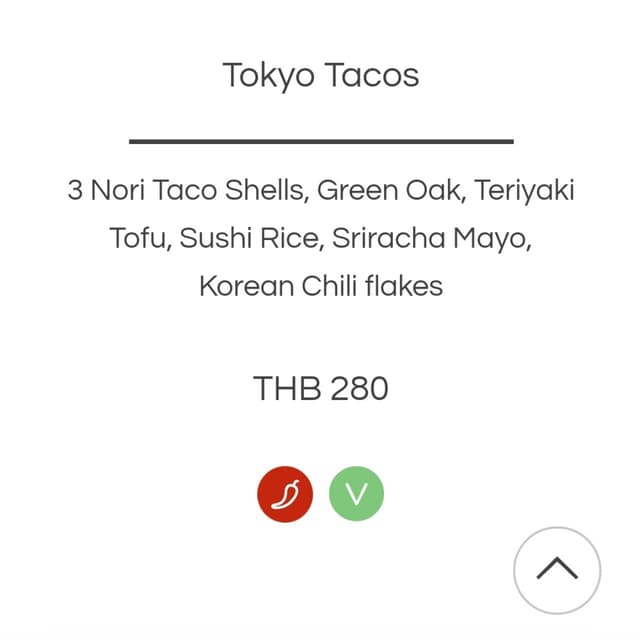Click the dark divider line below the title
The image size is (640, 640).
pos(321,141)
